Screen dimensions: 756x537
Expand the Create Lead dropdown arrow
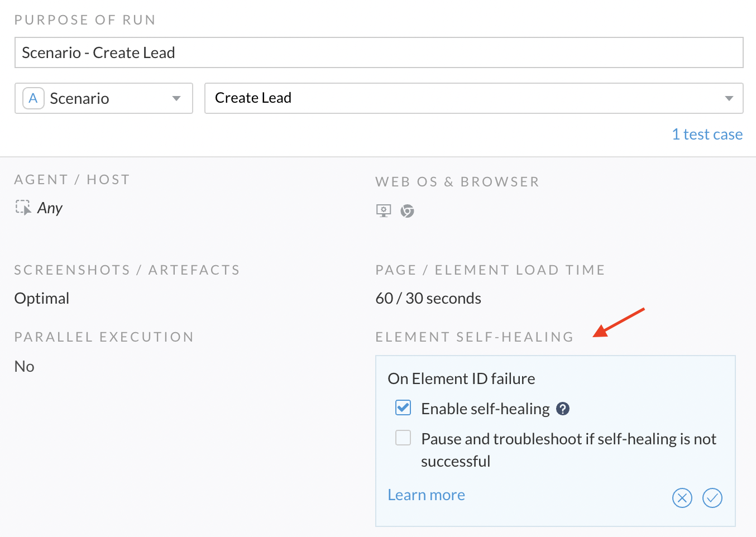[x=729, y=98]
